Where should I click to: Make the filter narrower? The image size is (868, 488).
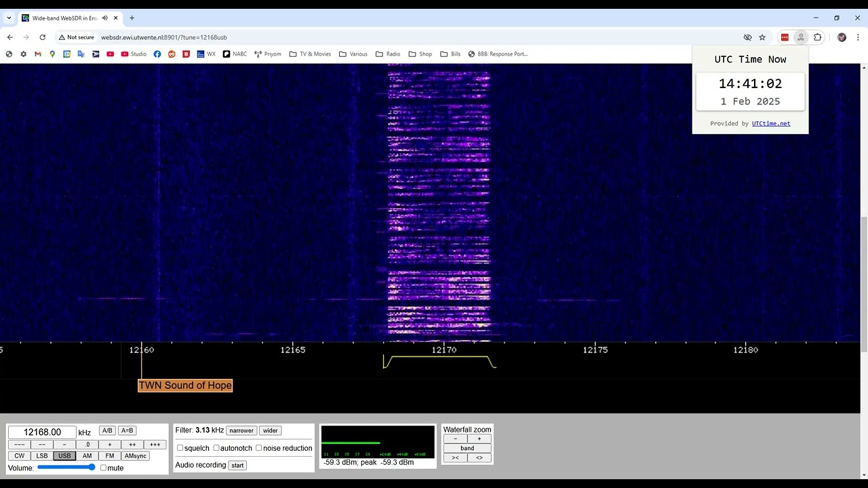point(241,430)
